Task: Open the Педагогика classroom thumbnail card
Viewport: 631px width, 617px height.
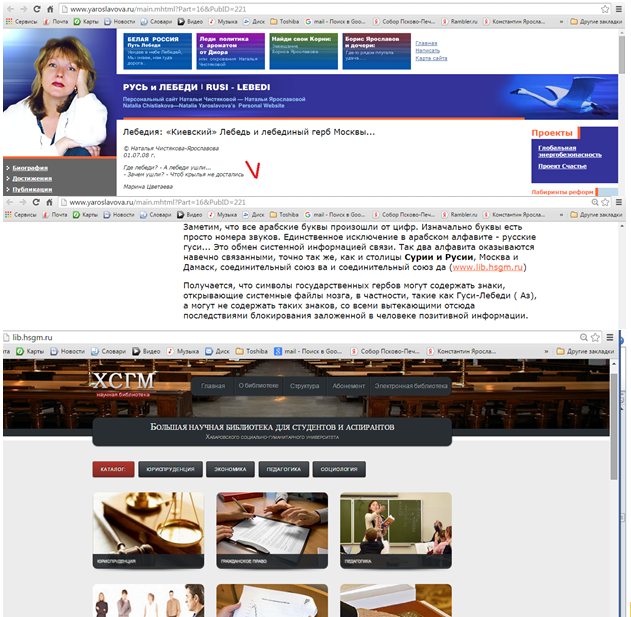Action: [x=396, y=530]
